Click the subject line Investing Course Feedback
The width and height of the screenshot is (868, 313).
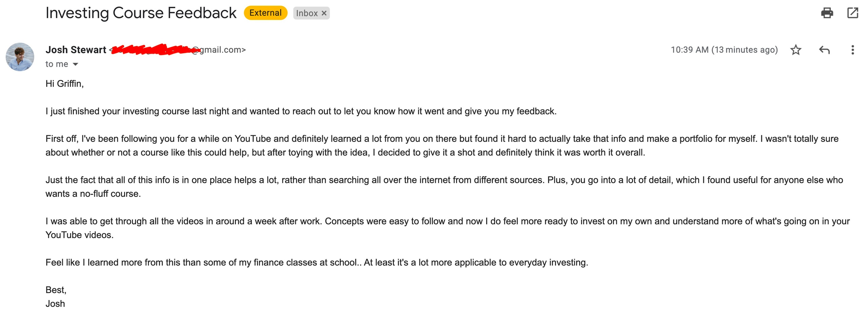pos(141,13)
